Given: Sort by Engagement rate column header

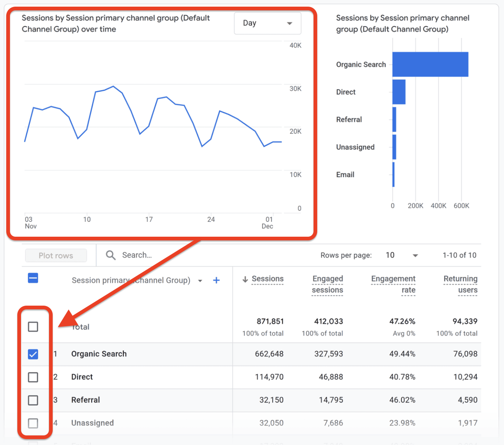Looking at the screenshot, I should click(393, 284).
